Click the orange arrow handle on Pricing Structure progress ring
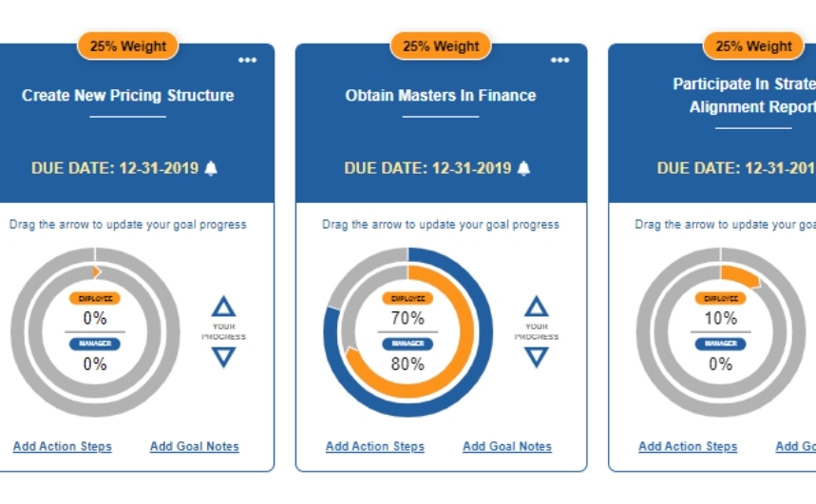 [x=96, y=271]
